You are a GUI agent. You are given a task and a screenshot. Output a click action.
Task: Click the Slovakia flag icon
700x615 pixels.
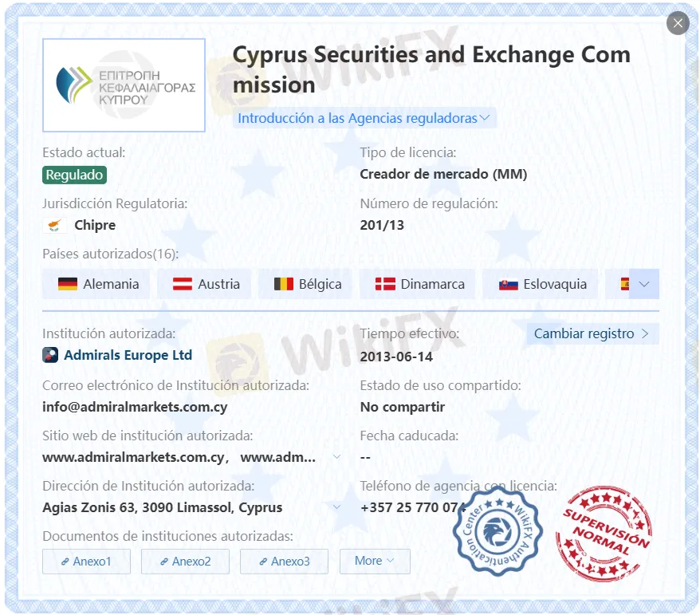point(508,284)
